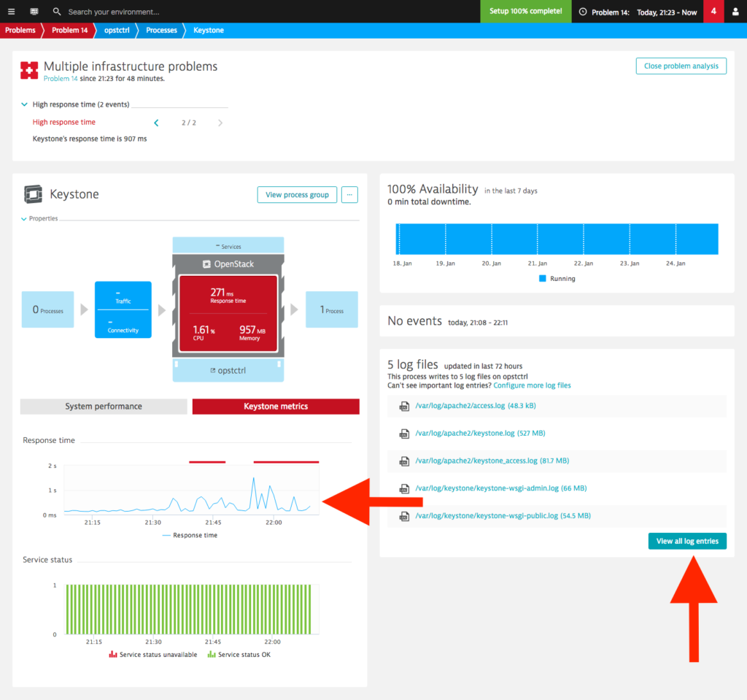Open keystone-wsgi-public.log link
The width and height of the screenshot is (747, 700).
[x=503, y=516]
